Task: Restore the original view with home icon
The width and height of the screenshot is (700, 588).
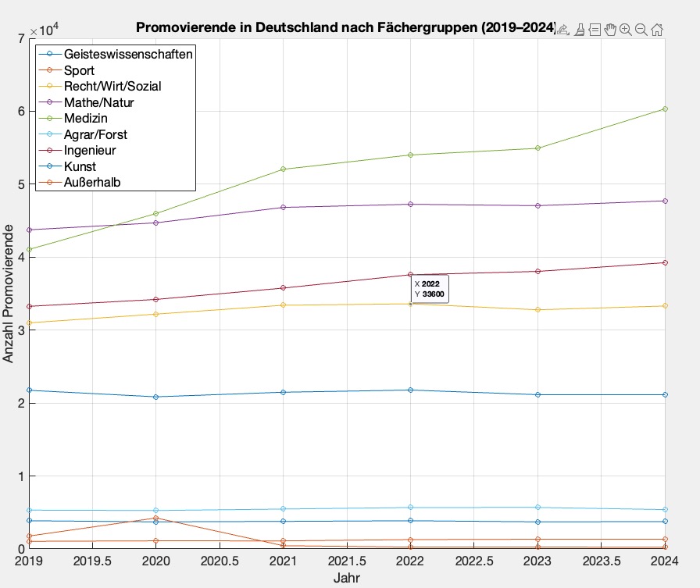Action: tap(657, 30)
